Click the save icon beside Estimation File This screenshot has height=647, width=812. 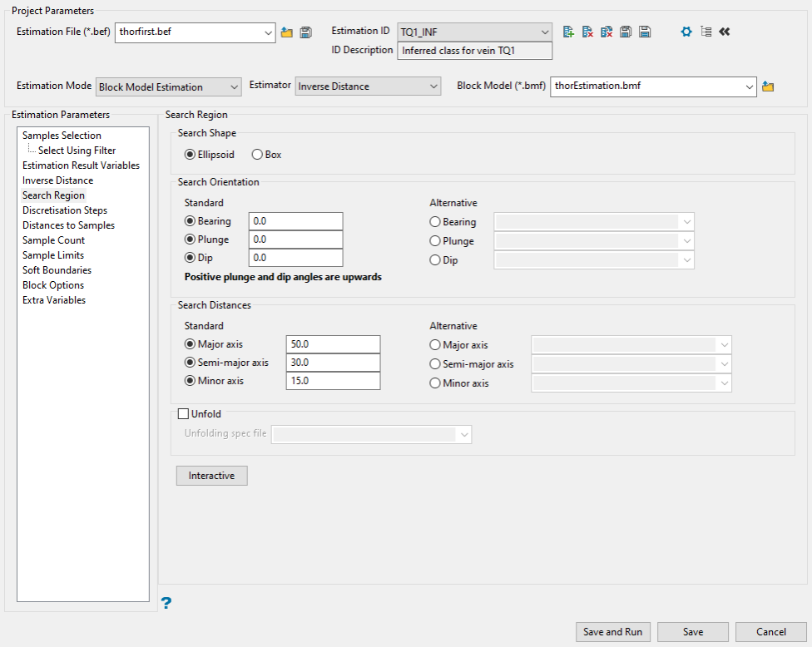tap(305, 32)
